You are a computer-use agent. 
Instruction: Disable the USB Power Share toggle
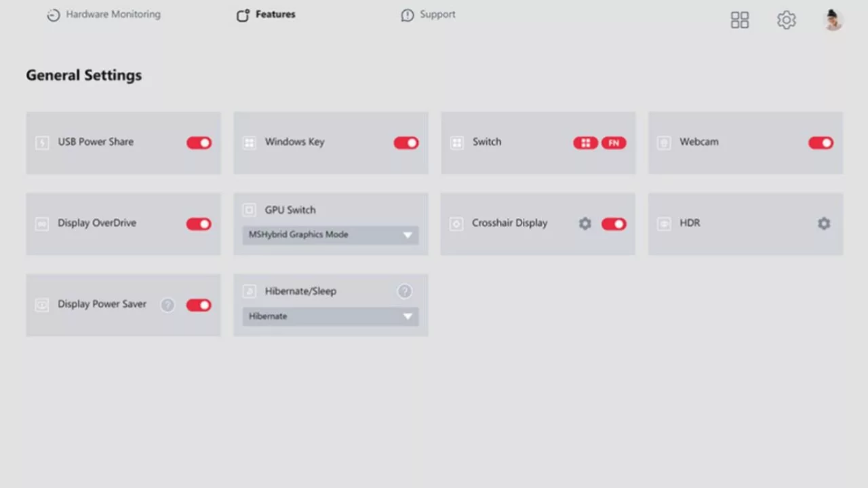click(x=199, y=143)
